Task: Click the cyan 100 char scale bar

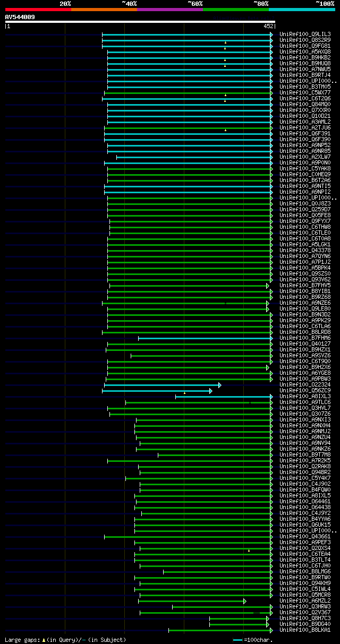Action: pyautogui.click(x=237, y=640)
